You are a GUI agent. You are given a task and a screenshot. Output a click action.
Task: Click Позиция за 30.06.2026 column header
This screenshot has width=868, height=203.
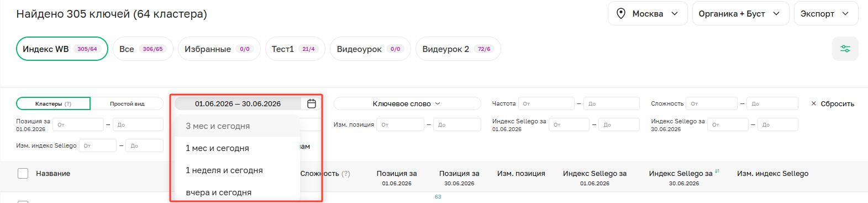click(x=459, y=178)
